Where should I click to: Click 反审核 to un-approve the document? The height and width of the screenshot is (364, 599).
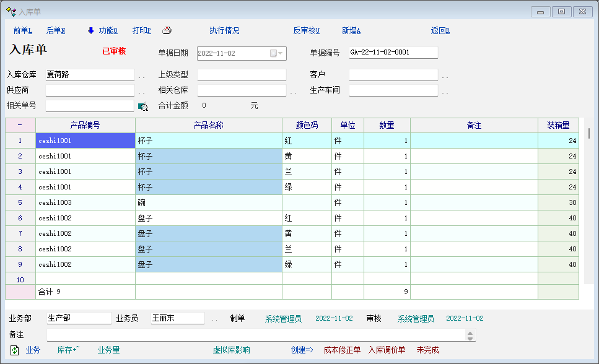(306, 30)
